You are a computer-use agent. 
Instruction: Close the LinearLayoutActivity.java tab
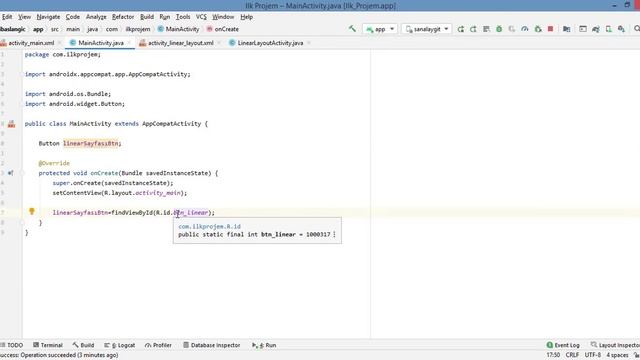pos(309,43)
